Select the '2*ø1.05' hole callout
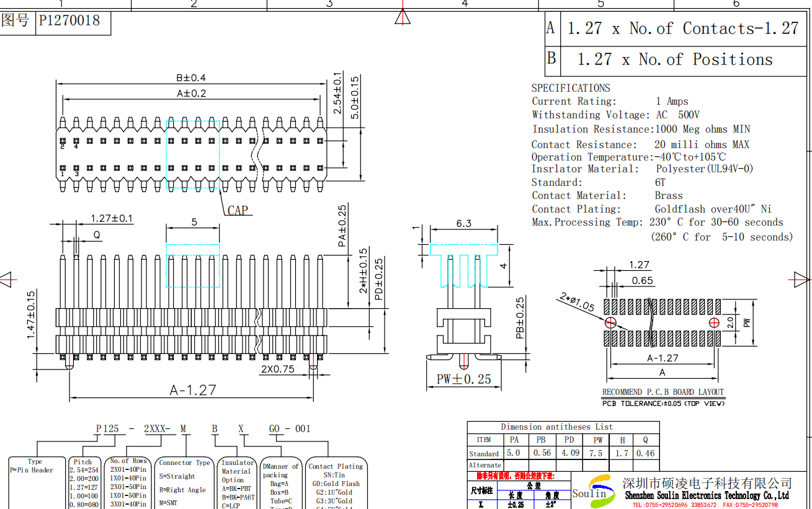 point(577,303)
